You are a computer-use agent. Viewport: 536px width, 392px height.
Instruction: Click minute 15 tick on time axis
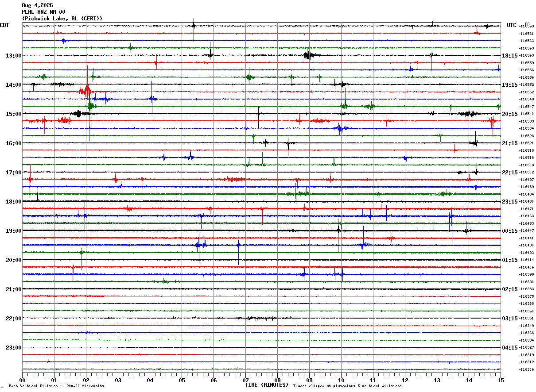501,380
